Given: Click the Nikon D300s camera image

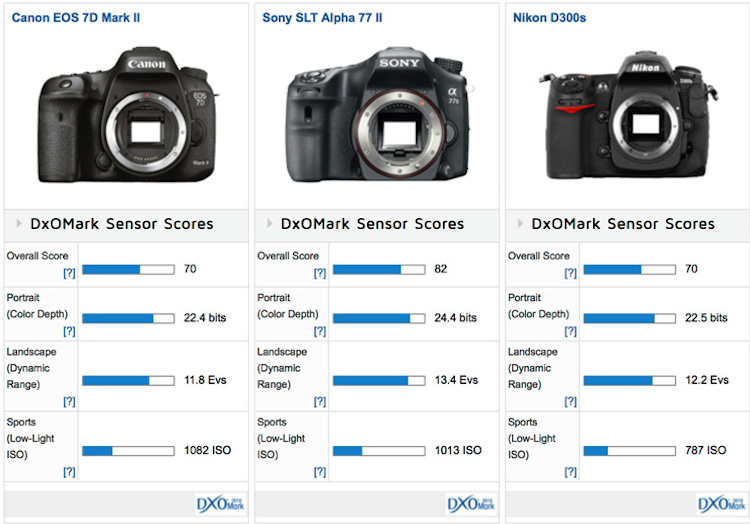Looking at the screenshot, I should 628,125.
